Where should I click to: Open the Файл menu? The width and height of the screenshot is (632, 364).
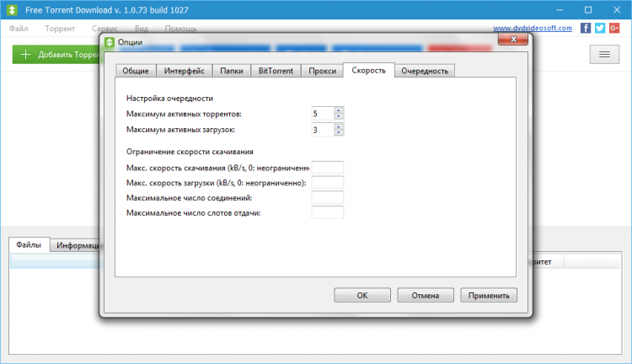(19, 29)
